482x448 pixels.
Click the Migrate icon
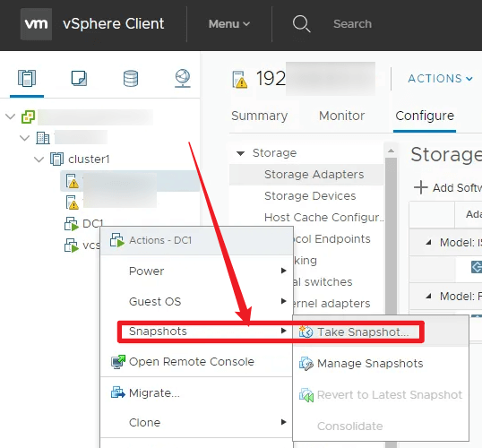tap(117, 392)
